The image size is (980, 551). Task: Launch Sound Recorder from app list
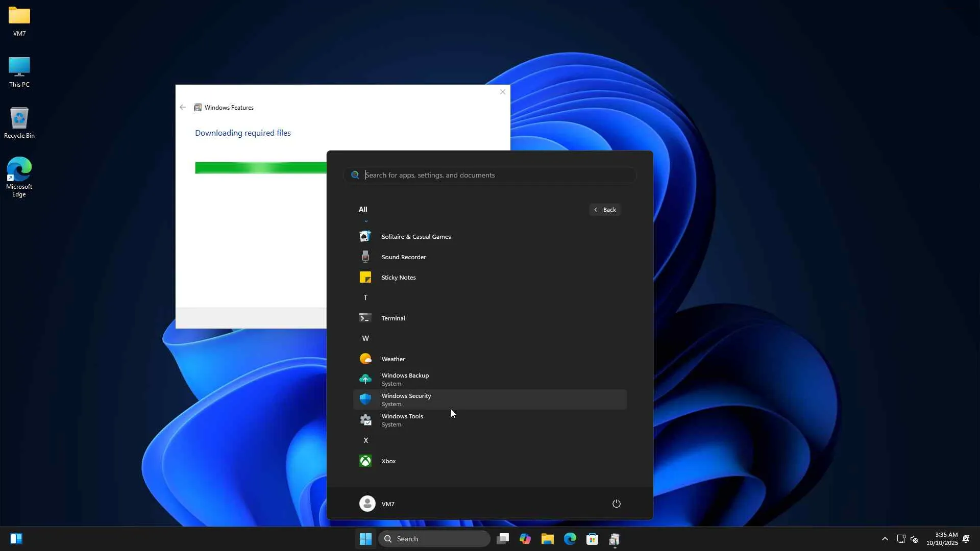403,257
